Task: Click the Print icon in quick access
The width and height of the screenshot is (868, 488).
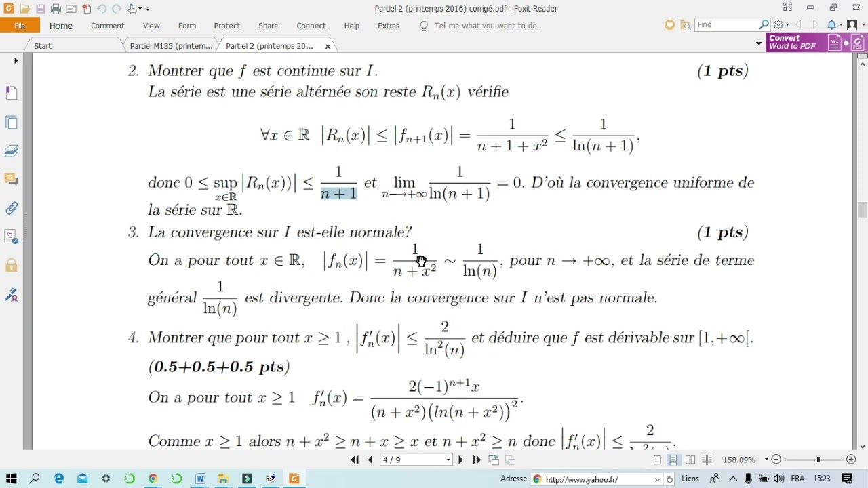Action: 56,9
